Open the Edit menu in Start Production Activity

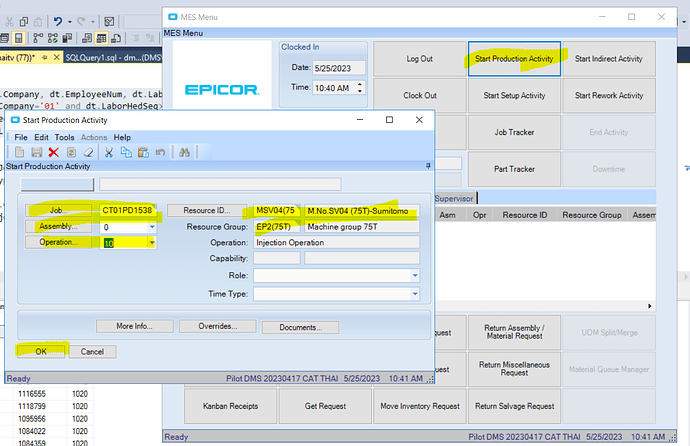[x=41, y=137]
